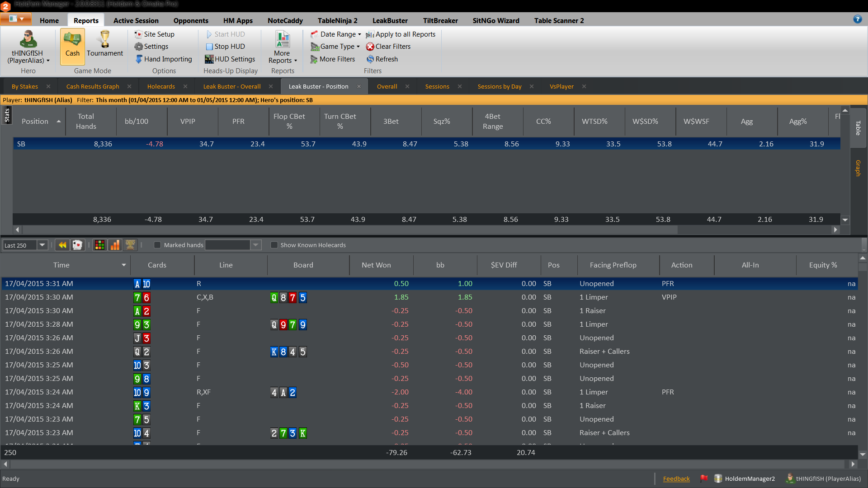
Task: Open the help question mark icon
Action: (858, 19)
